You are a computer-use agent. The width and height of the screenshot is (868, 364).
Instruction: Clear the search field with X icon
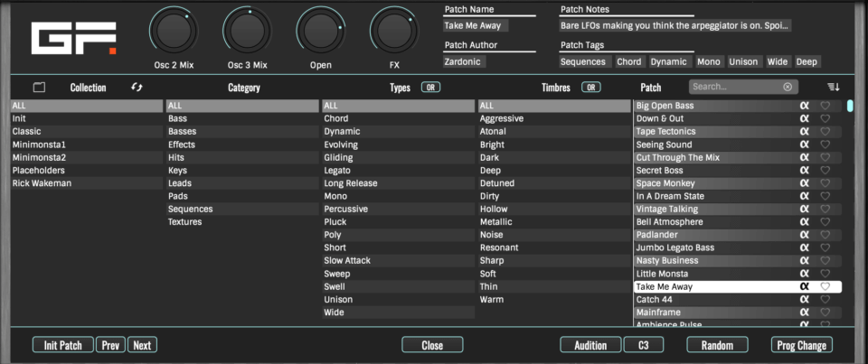[788, 88]
